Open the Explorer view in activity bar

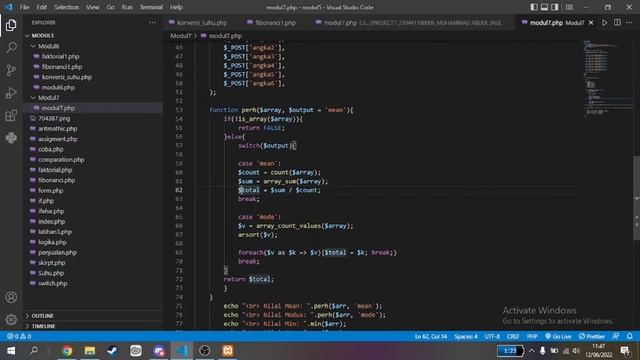(11, 25)
